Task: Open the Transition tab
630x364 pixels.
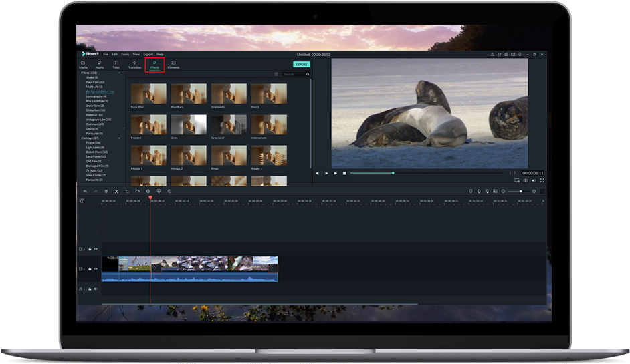Action: click(x=134, y=65)
